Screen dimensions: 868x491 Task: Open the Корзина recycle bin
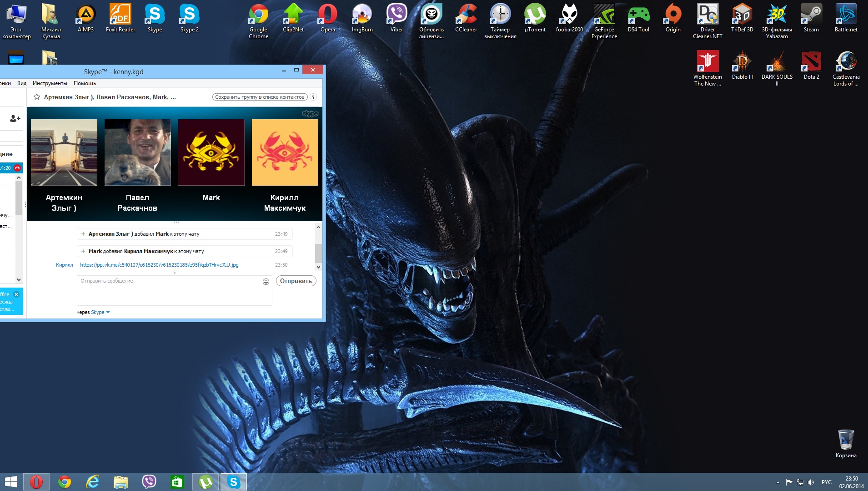click(x=846, y=444)
